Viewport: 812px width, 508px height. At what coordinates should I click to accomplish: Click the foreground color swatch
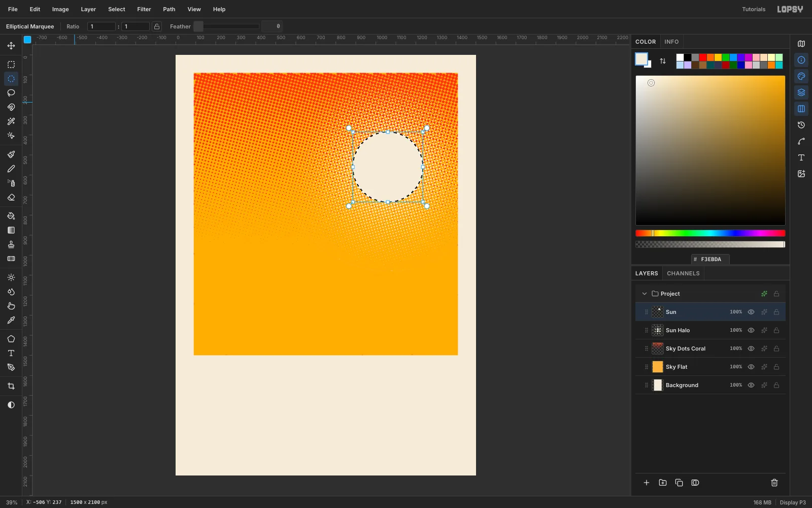pyautogui.click(x=641, y=59)
